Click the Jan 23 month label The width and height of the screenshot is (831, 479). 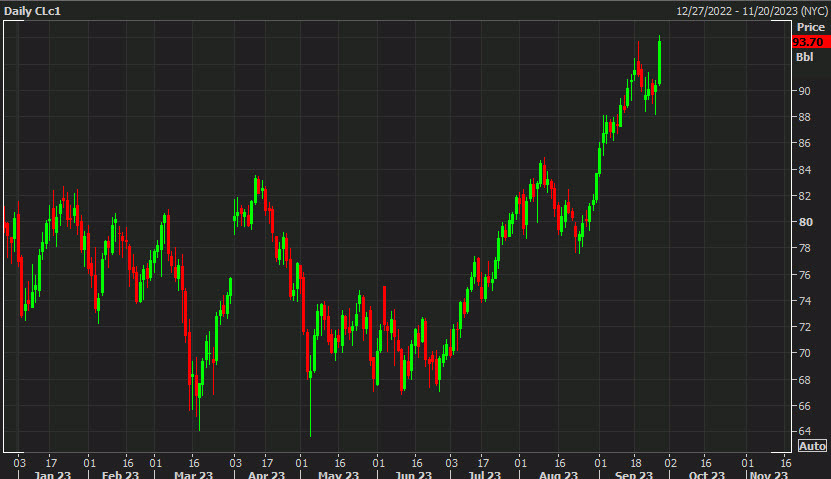pos(52,474)
